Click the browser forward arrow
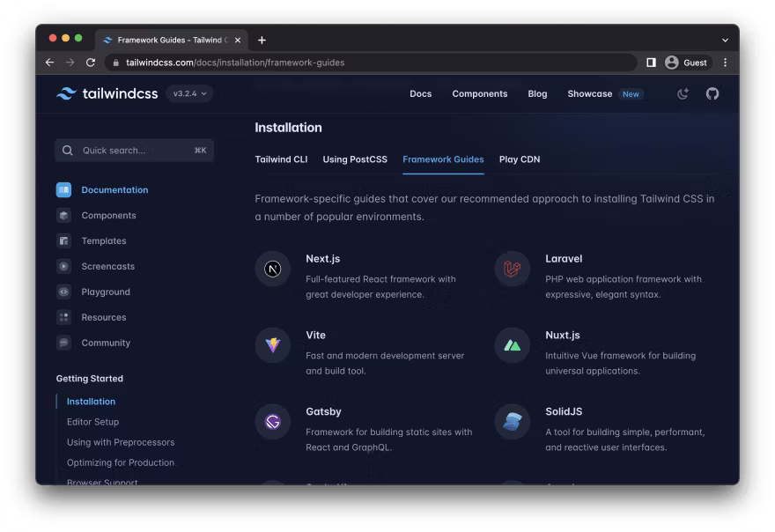775x532 pixels. point(70,63)
